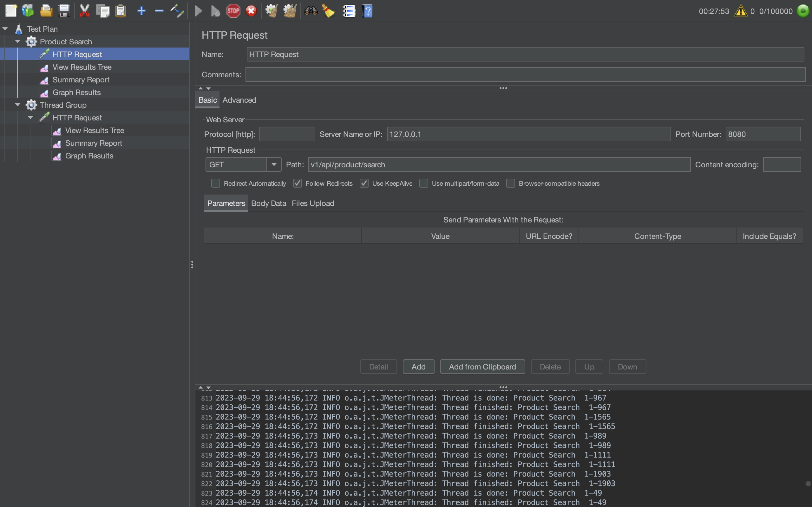Open the GET method dropdown

[x=274, y=165]
